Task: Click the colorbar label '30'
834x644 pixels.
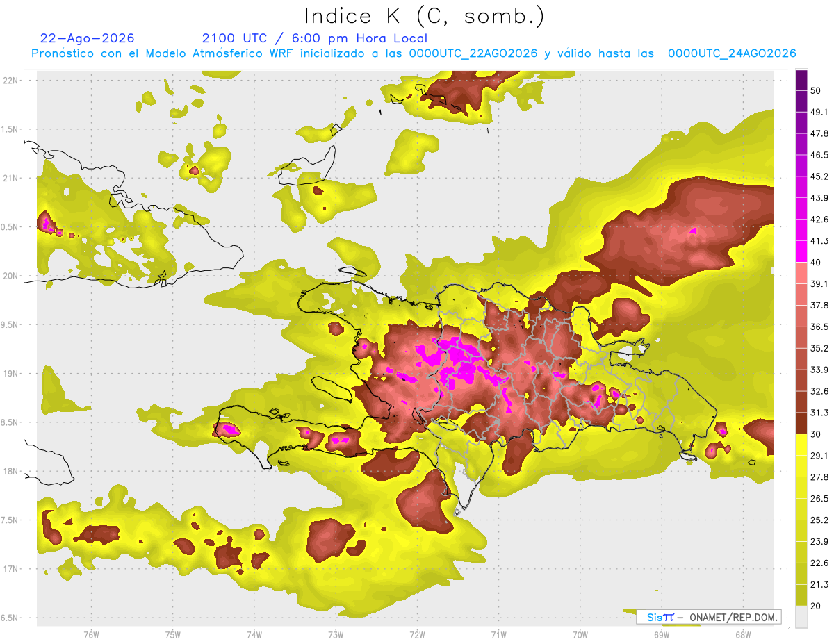Action: pyautogui.click(x=817, y=434)
